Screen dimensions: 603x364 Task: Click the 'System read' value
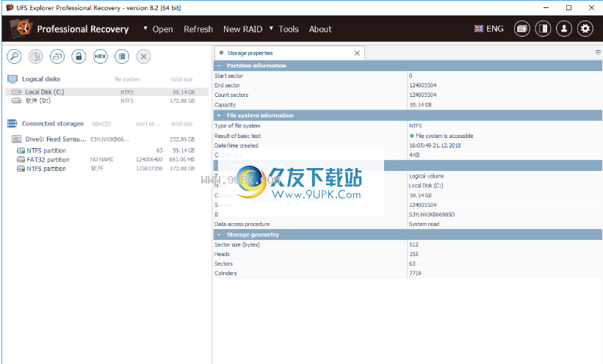point(424,224)
